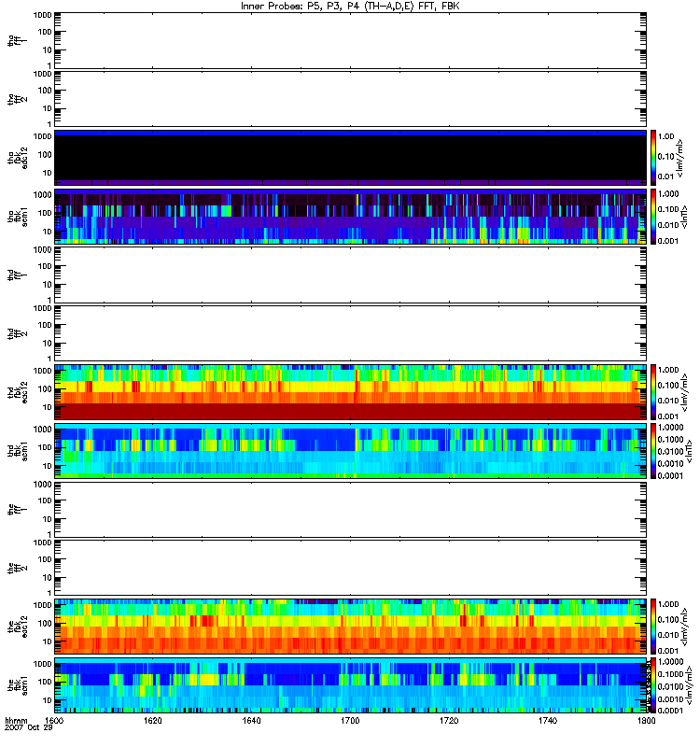This screenshot has height=747, width=700.
Task: Click the '<|nT|>' unit label beside thd scm1 color bar
Action: coord(688,452)
